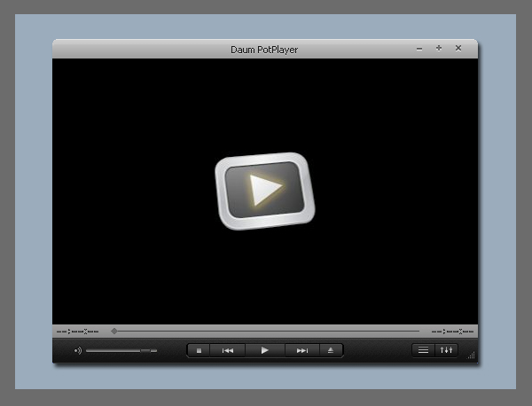This screenshot has width=532, height=406.
Task: Start playback with the Play button
Action: tap(265, 350)
